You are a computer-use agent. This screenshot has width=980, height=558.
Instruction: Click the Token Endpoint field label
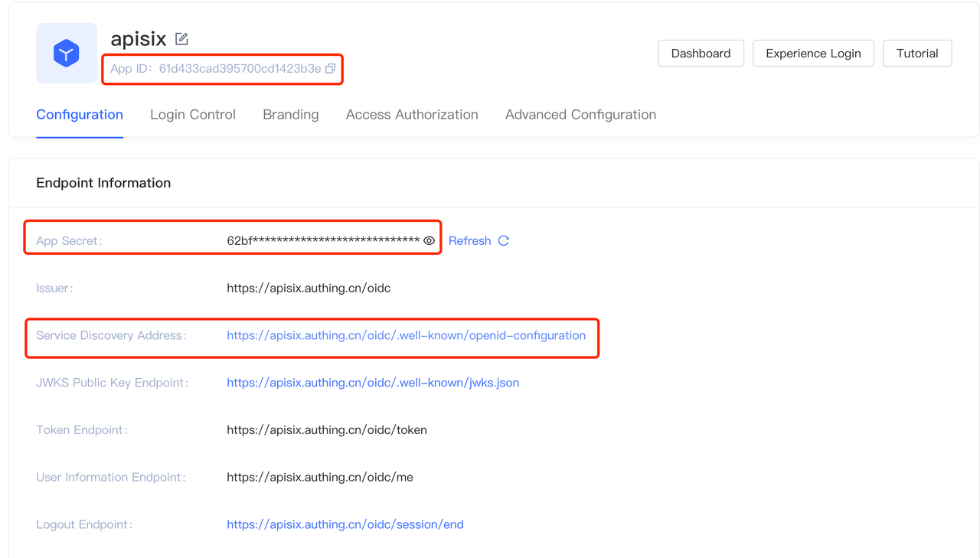click(x=82, y=430)
